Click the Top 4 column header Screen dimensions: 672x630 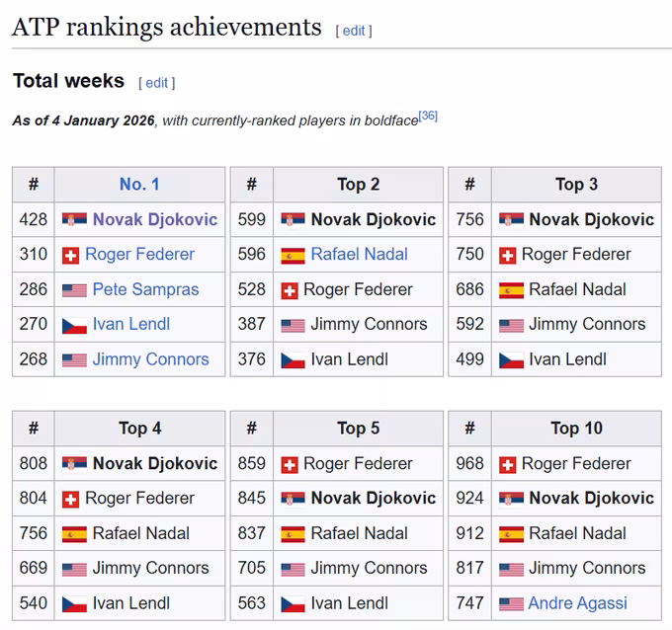(139, 429)
